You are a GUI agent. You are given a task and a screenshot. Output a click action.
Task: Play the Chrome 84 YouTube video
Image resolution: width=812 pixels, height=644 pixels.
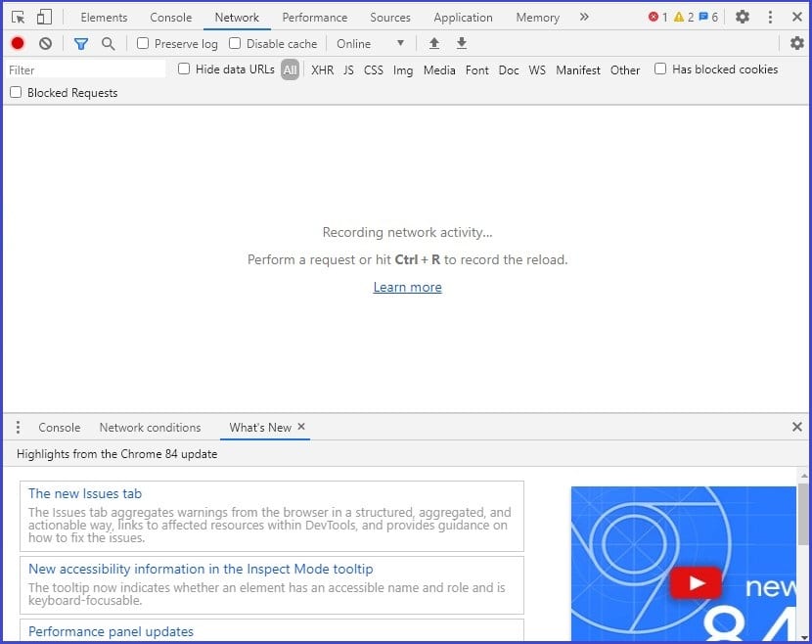(x=696, y=583)
